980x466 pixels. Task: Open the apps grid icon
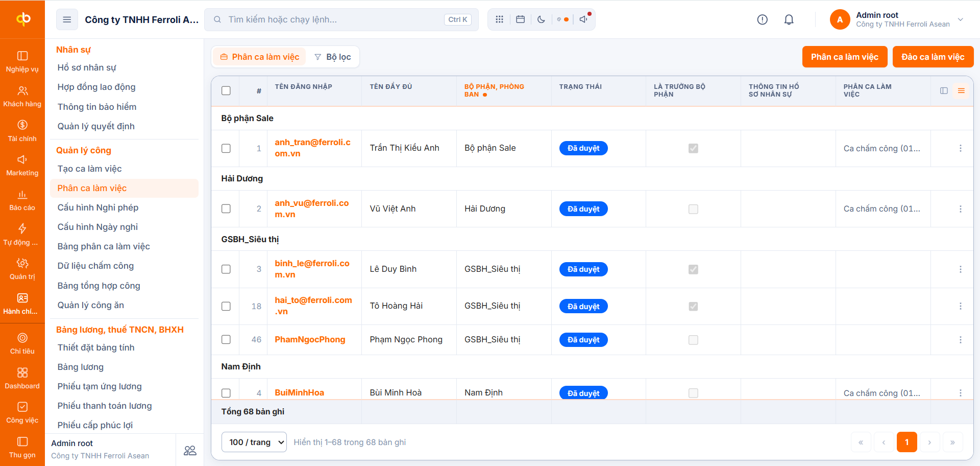(499, 19)
